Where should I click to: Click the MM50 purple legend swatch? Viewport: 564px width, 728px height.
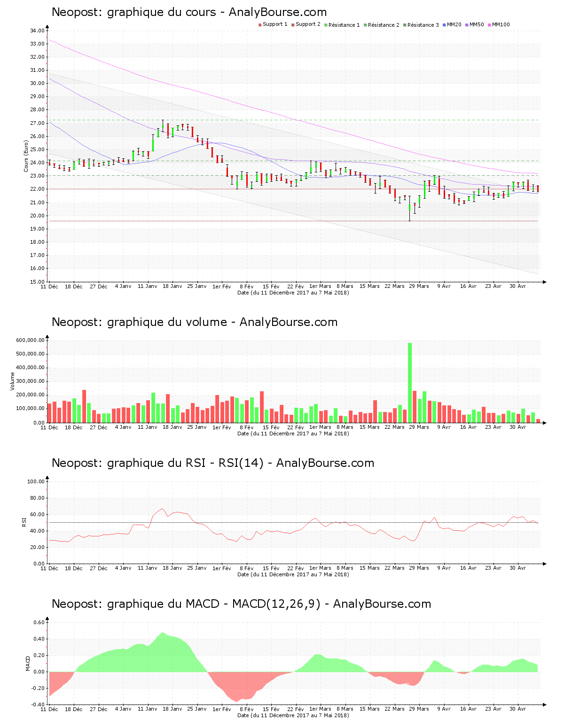pos(467,25)
